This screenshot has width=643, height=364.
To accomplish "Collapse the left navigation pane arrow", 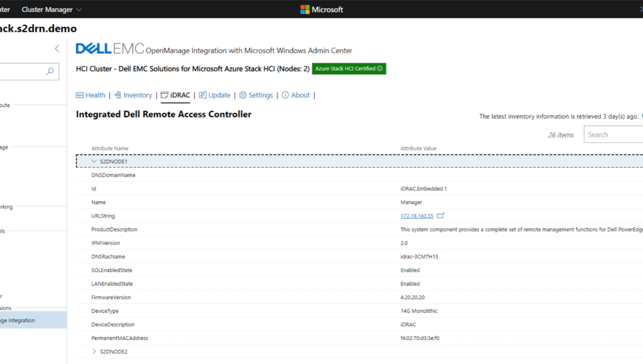I will [57, 49].
